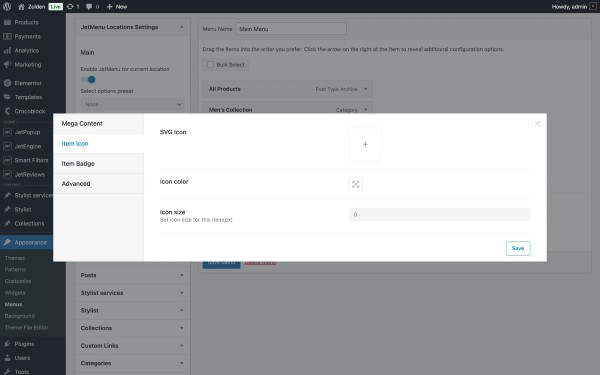
Task: Open the updates icon in admin bar
Action: (73, 7)
